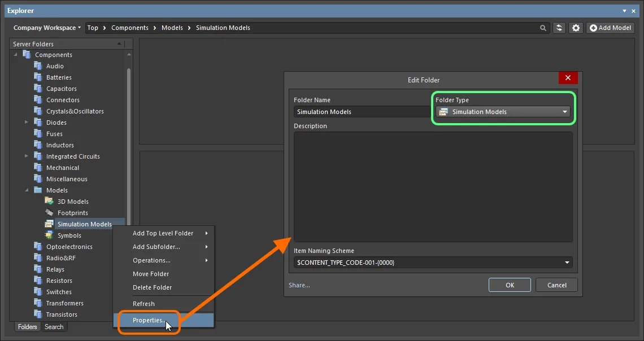Choose Properties from context menu
The image size is (644, 341).
point(163,320)
